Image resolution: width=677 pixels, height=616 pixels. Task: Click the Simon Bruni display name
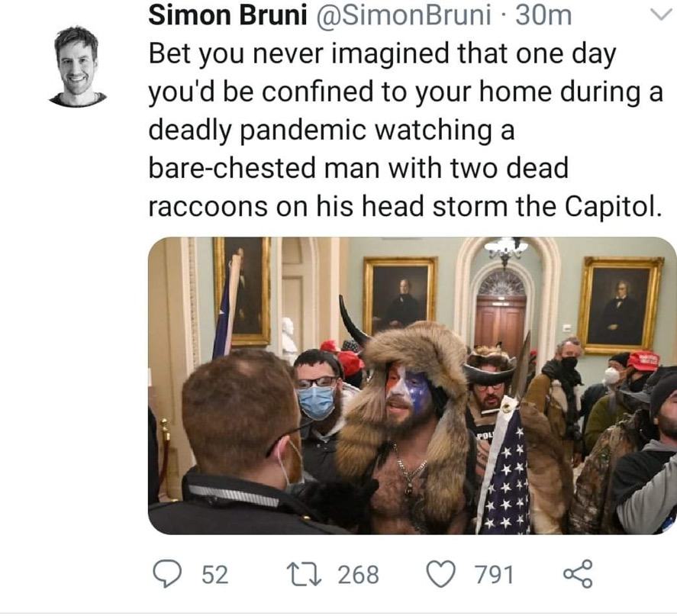pos(227,15)
